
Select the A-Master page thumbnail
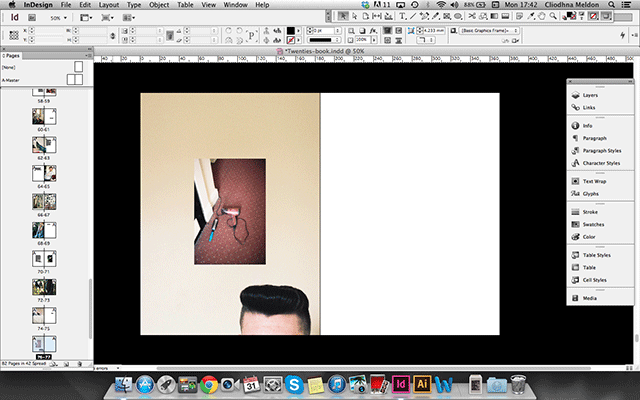(75, 80)
